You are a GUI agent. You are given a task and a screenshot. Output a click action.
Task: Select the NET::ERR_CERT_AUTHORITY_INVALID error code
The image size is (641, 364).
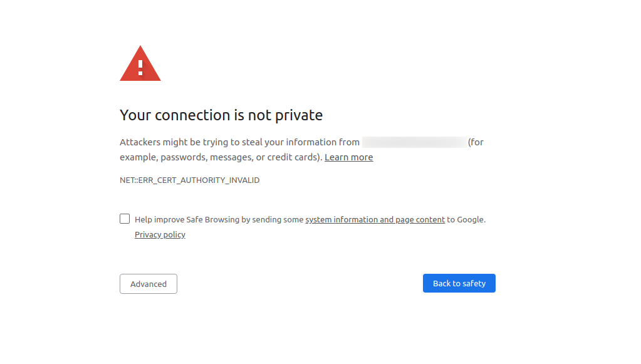[x=189, y=180]
